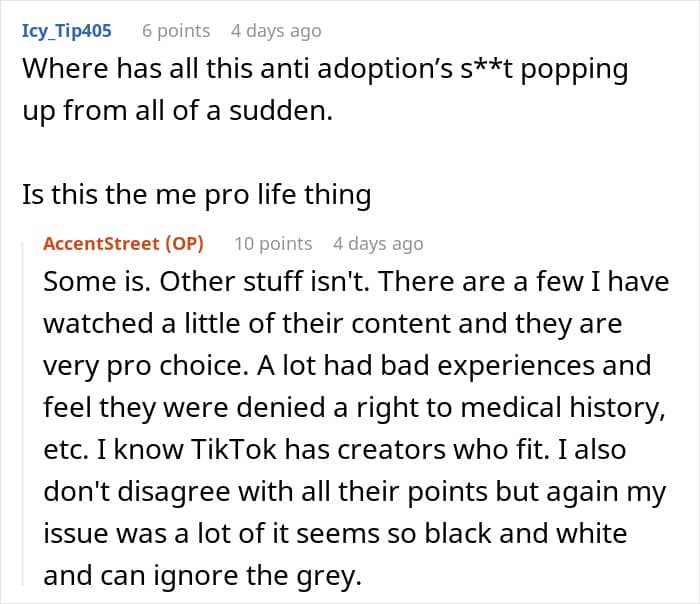Visit AccentStreet's user profile
The image size is (700, 604).
[103, 244]
